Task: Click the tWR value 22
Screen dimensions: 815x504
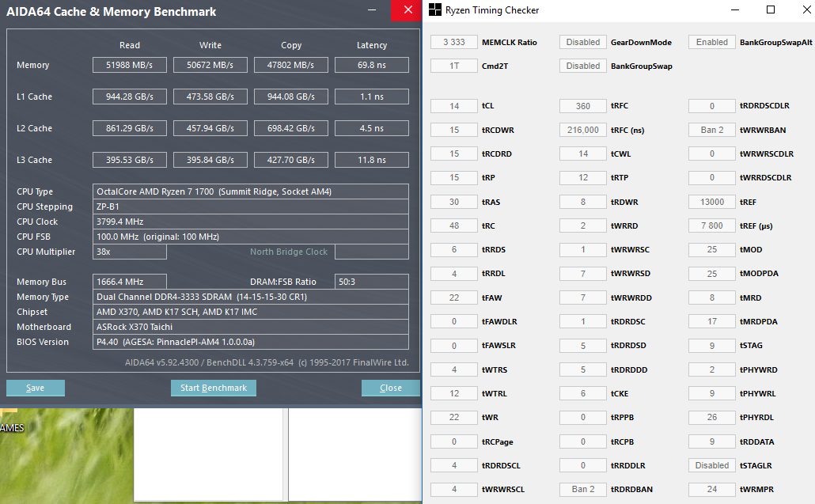Action: [x=453, y=418]
